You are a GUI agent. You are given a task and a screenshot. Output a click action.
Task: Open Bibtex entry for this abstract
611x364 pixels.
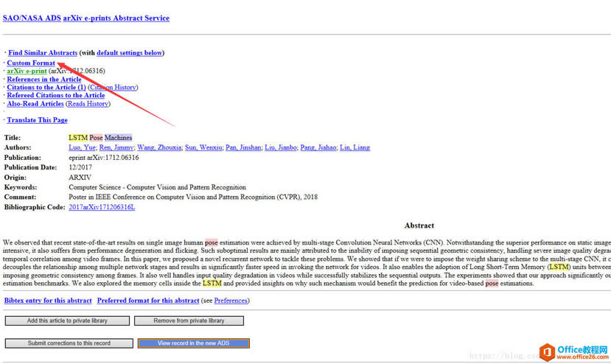(x=48, y=301)
